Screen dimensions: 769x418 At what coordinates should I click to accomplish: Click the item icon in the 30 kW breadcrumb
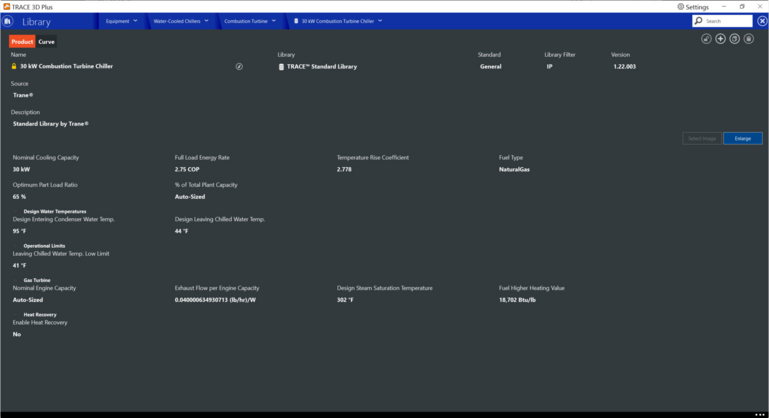pos(296,21)
